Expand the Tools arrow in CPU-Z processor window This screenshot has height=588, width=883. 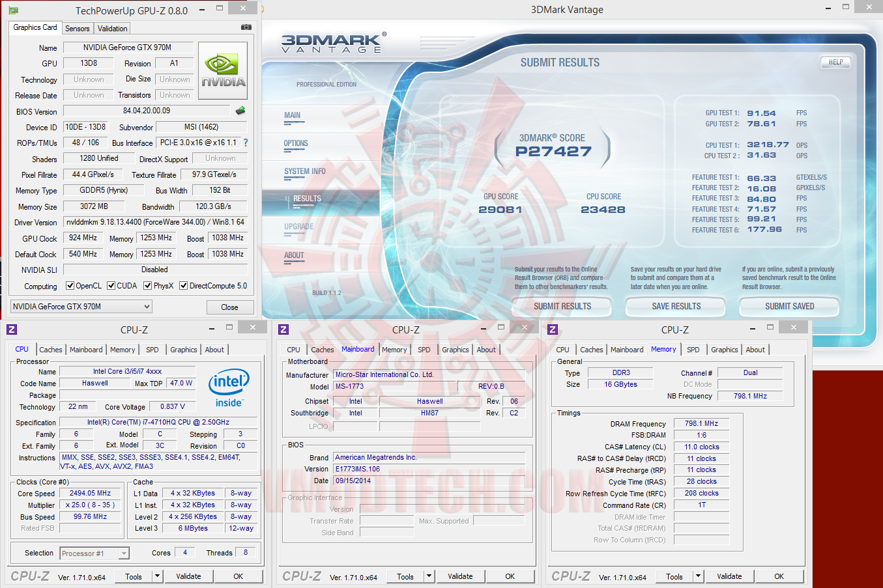point(157,576)
